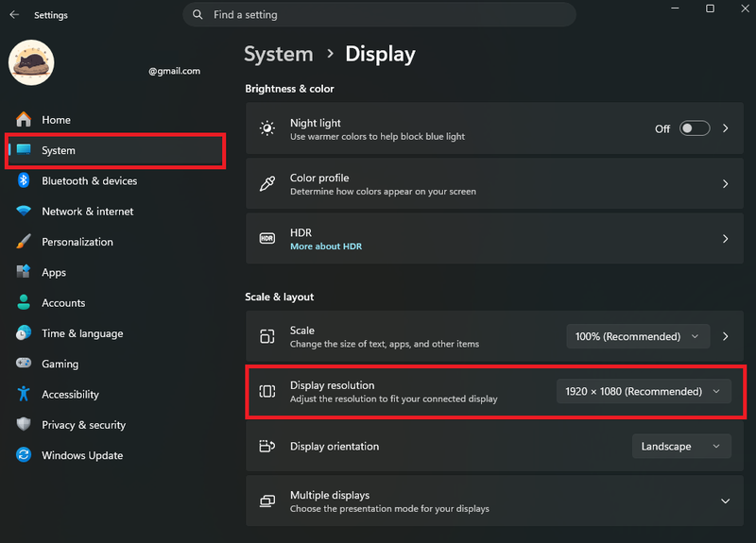Go back with the back arrow

(x=14, y=14)
